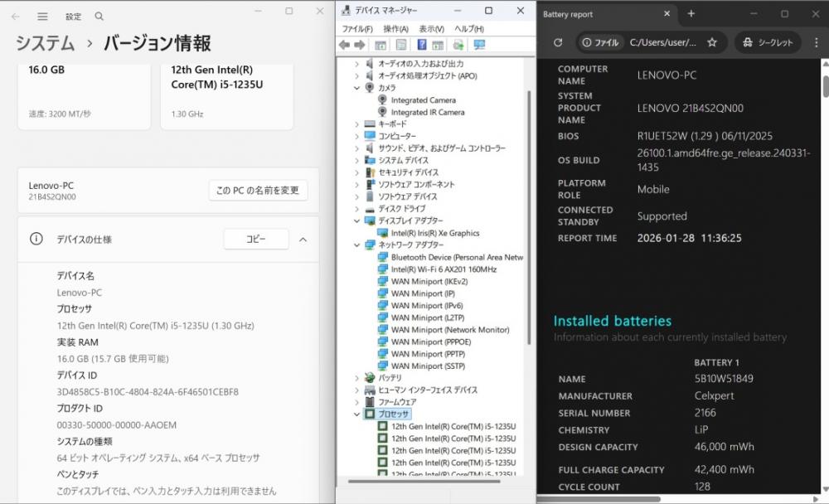Expand the キーボード device category
The width and height of the screenshot is (829, 504).
[x=357, y=124]
